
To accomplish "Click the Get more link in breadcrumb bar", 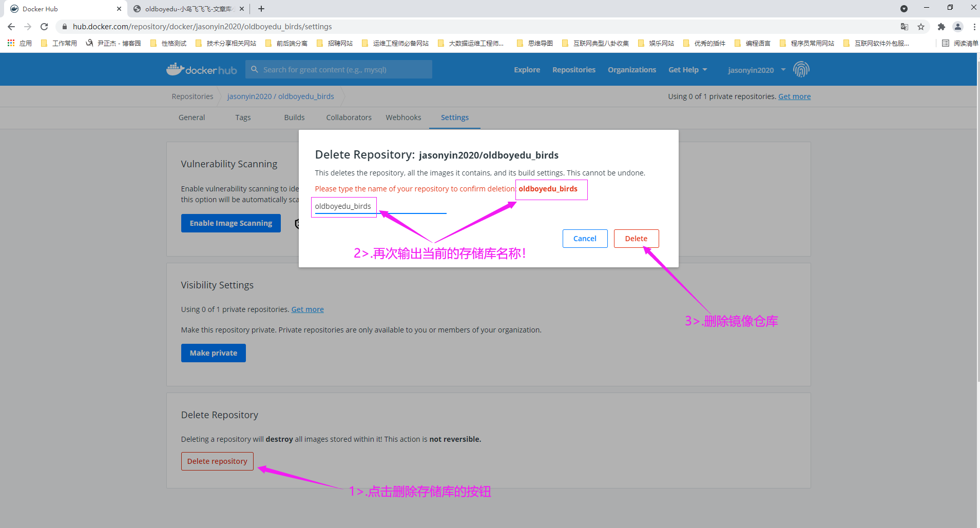I will [x=794, y=96].
